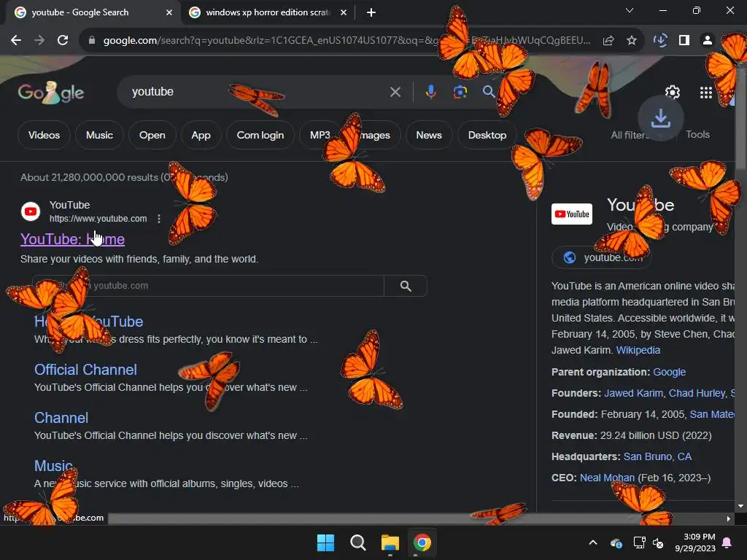Close the youtube - Google Search tab
Screen dimensions: 747x560
pos(169,13)
